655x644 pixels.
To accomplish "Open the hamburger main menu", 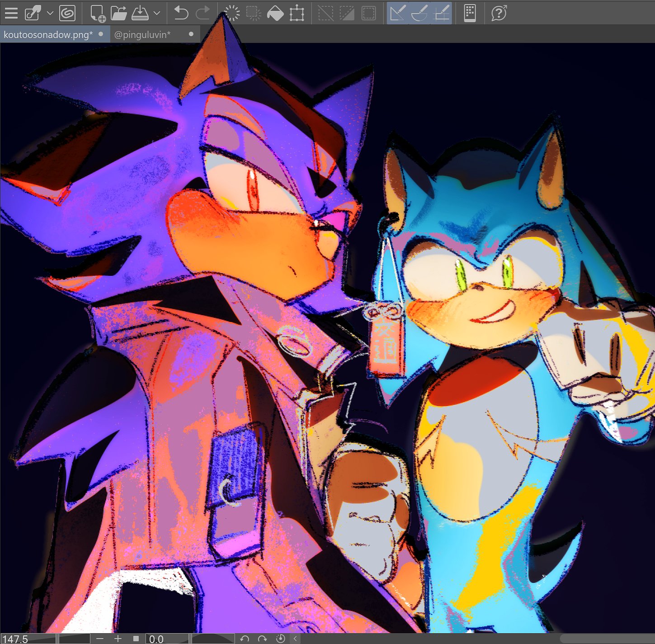I will [11, 13].
